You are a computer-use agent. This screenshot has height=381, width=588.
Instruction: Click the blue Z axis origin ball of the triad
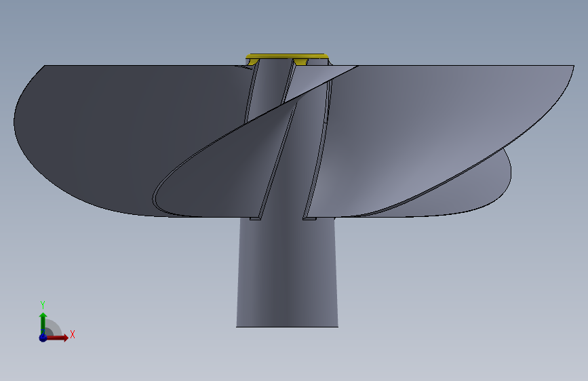pyautogui.click(x=43, y=338)
